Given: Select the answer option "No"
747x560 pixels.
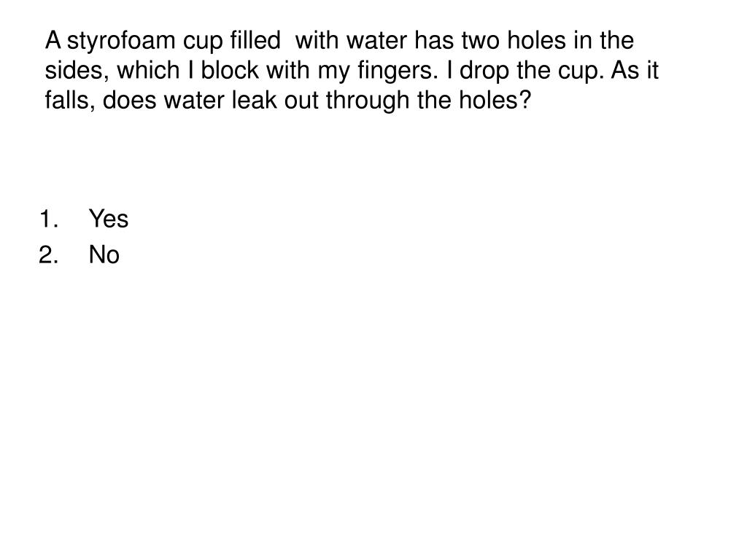Looking at the screenshot, I should 104,254.
